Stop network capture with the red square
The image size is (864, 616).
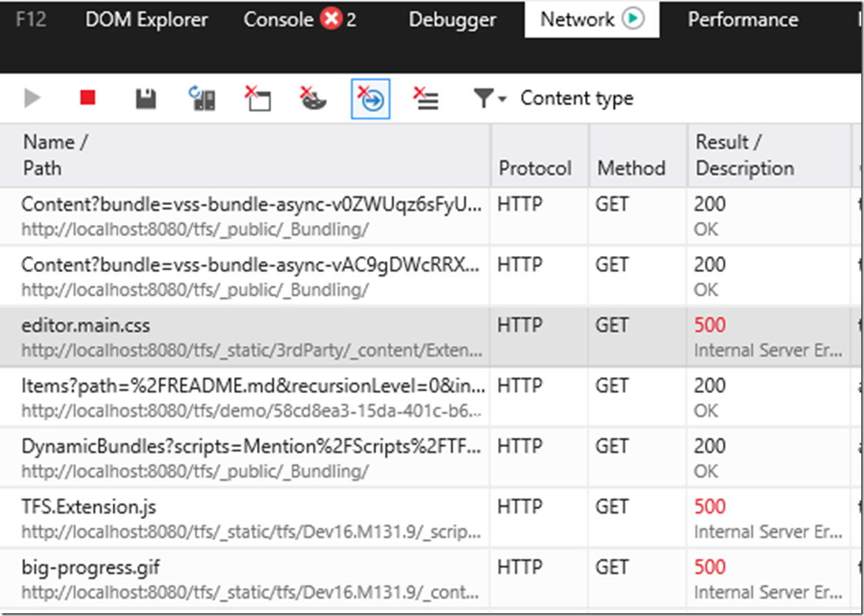[88, 98]
